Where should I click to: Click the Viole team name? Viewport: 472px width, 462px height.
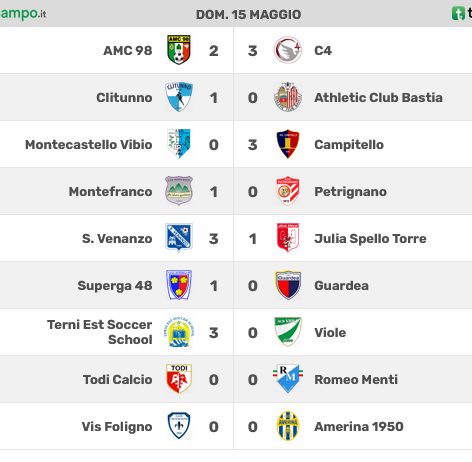pos(330,332)
